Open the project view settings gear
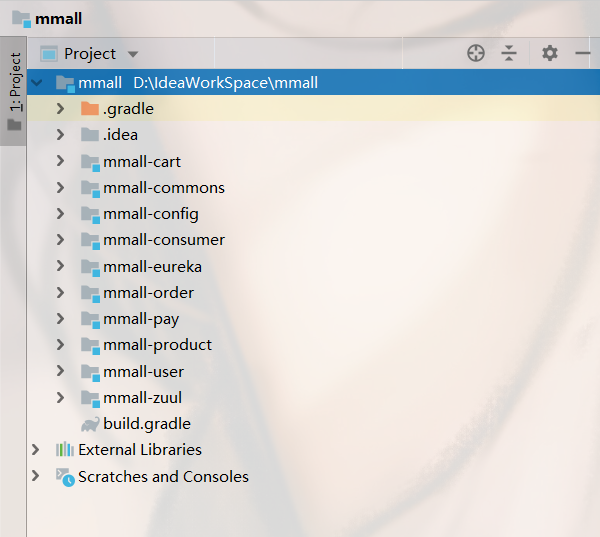 (x=549, y=53)
